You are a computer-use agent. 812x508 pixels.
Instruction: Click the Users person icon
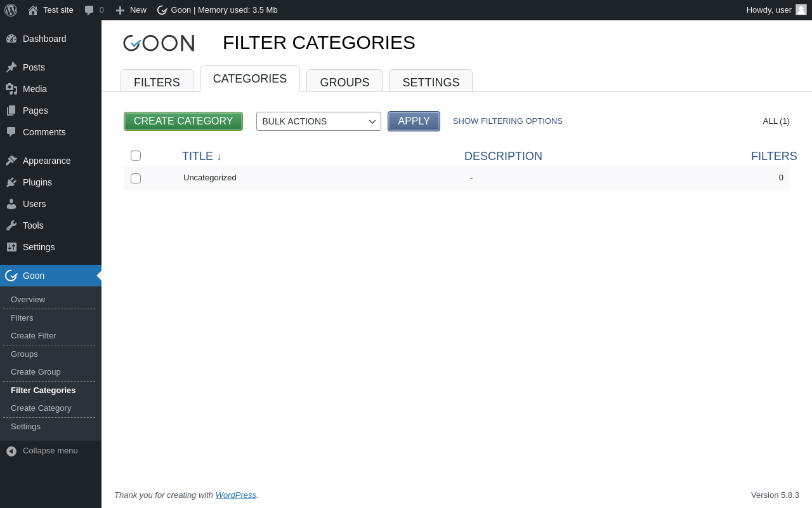[x=11, y=204]
